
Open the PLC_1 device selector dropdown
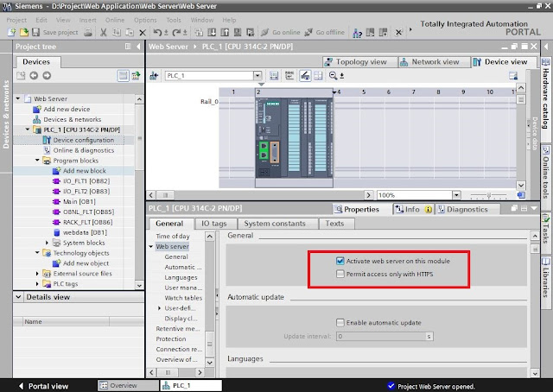[257, 75]
